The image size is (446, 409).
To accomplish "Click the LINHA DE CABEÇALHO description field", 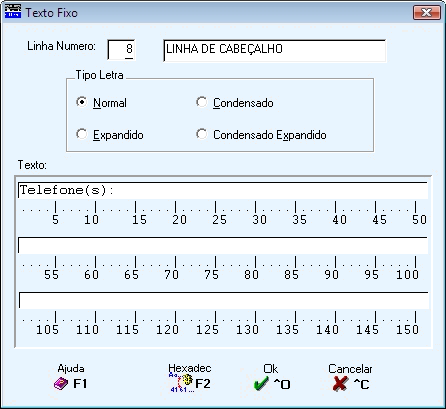I will click(x=275, y=51).
